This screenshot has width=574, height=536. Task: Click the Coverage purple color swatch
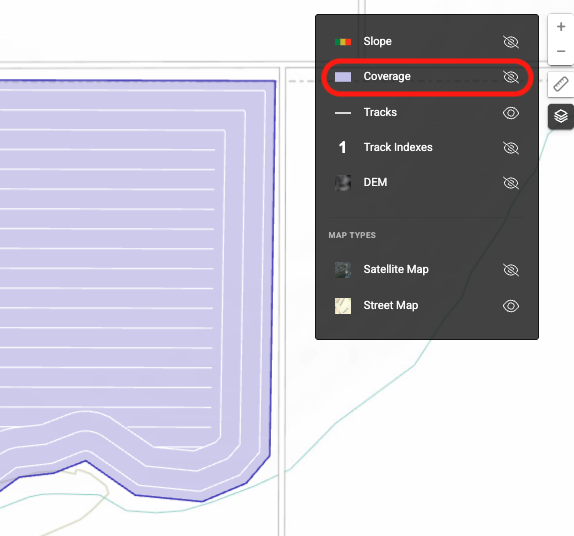(x=343, y=77)
